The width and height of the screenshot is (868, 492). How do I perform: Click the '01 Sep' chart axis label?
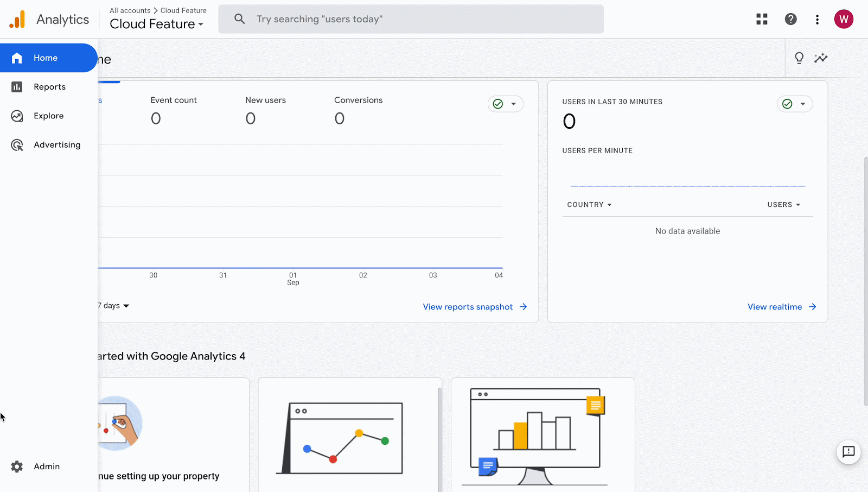[293, 279]
